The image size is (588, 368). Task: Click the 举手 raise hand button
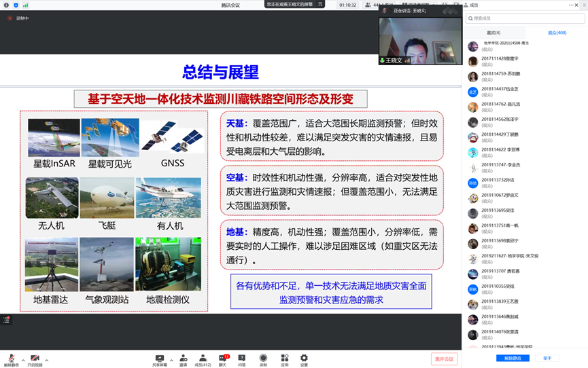547,358
